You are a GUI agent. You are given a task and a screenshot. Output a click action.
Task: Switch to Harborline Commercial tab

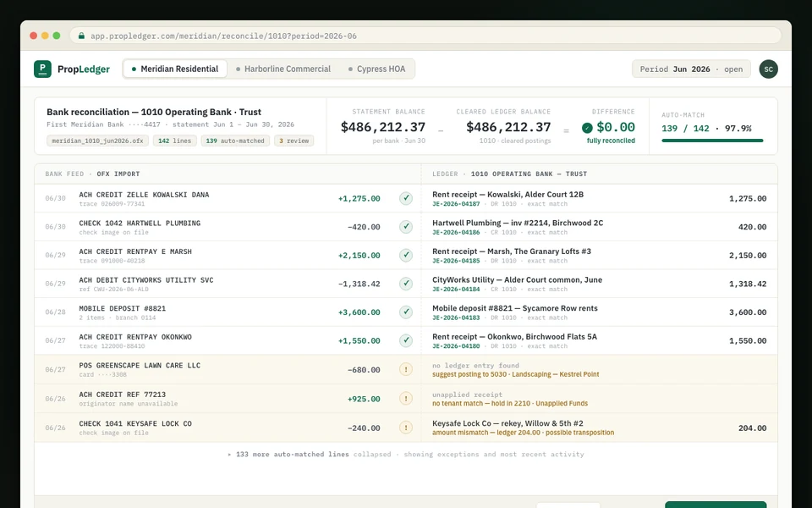[283, 69]
